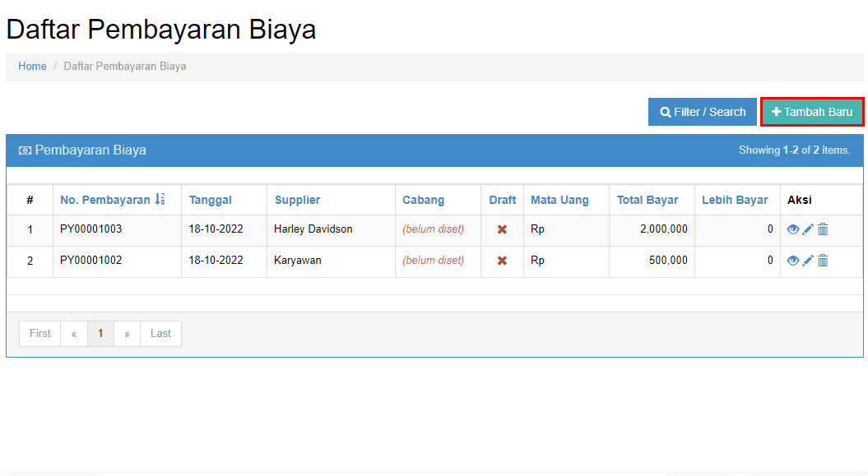The height and width of the screenshot is (476, 868).
Task: Select page 1 in pagination
Action: [x=100, y=334]
